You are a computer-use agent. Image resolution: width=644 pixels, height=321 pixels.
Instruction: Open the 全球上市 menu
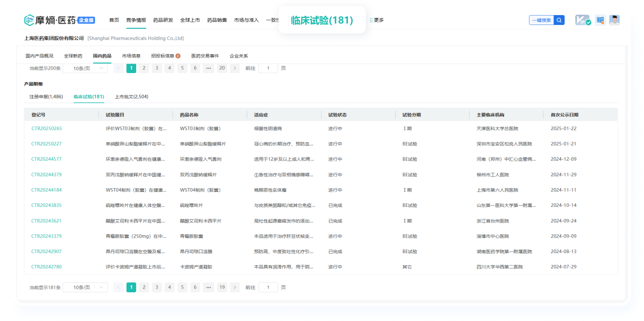pos(190,20)
